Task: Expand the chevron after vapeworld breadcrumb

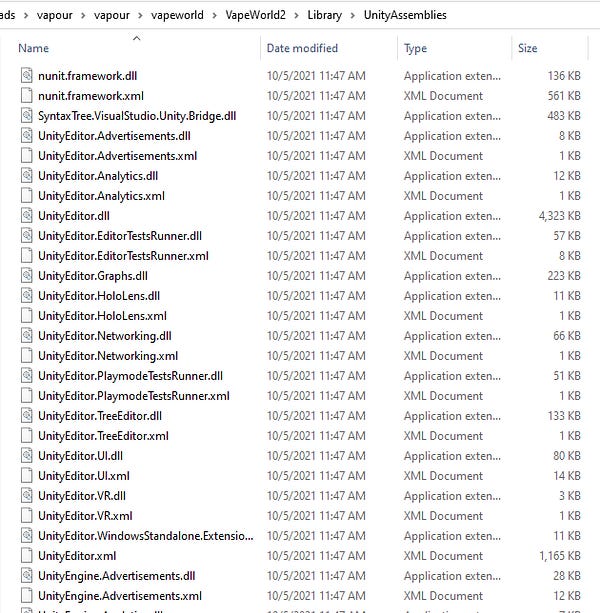Action: [x=215, y=16]
